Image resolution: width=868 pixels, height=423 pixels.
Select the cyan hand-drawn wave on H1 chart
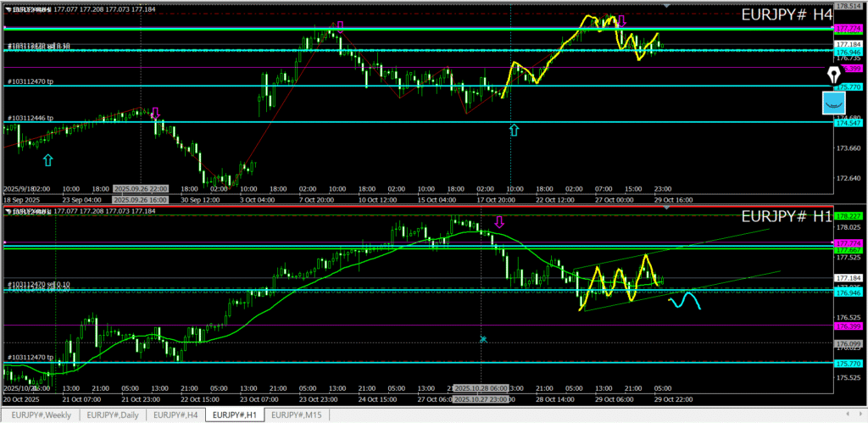685,300
